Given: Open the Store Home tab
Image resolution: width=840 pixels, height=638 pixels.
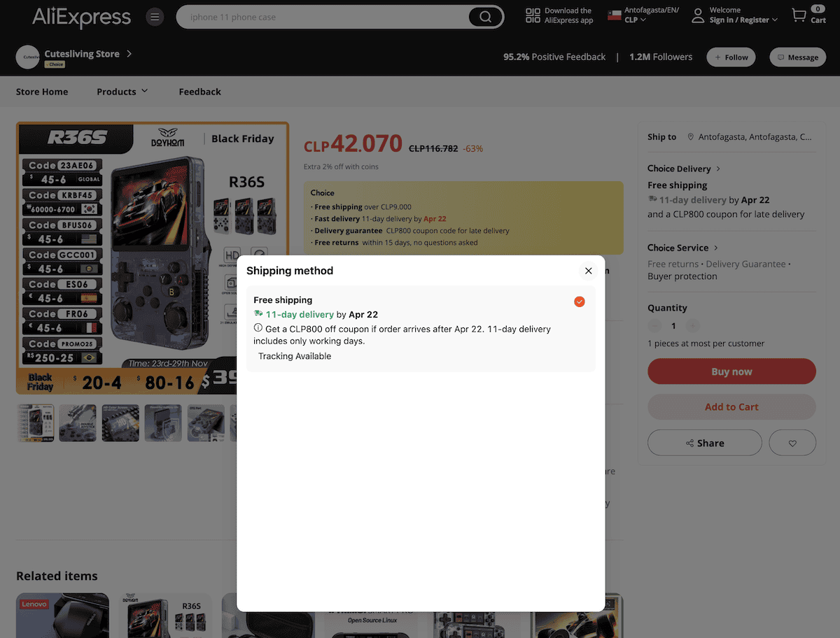Looking at the screenshot, I should (42, 91).
